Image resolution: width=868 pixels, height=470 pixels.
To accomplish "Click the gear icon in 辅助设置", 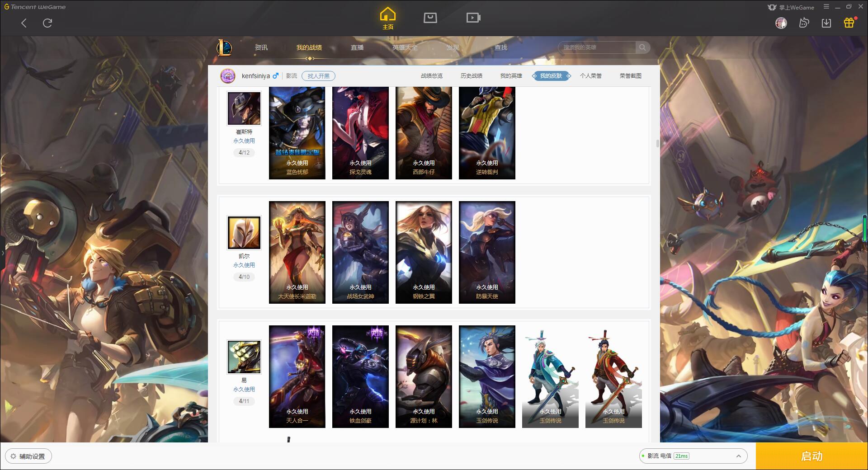I will coord(14,456).
